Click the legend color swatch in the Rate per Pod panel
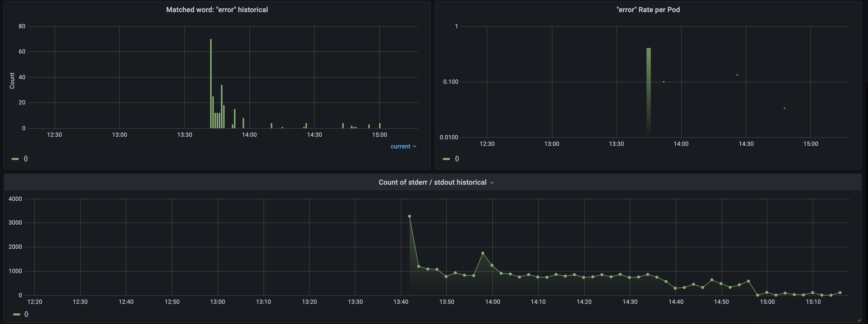The height and width of the screenshot is (324, 868). coord(446,159)
